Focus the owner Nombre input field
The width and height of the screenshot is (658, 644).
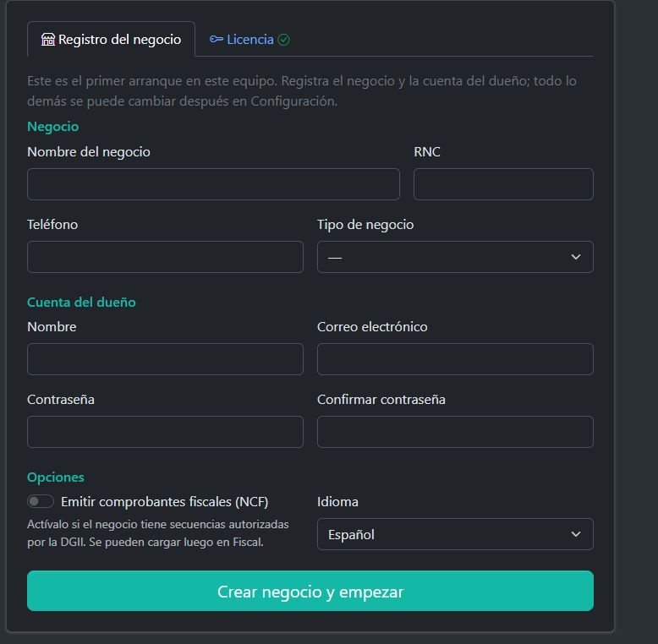[165, 359]
